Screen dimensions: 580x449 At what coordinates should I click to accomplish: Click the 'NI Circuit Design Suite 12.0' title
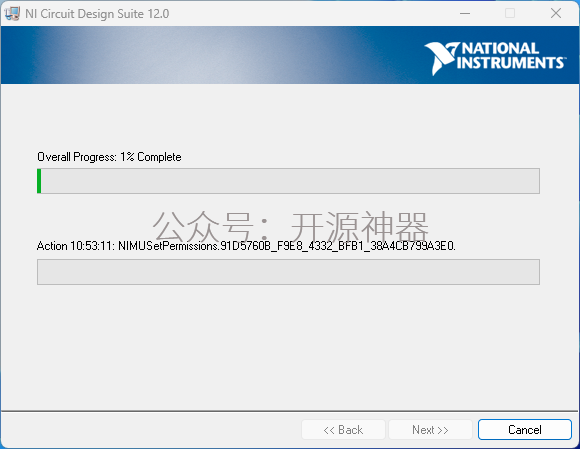(97, 14)
